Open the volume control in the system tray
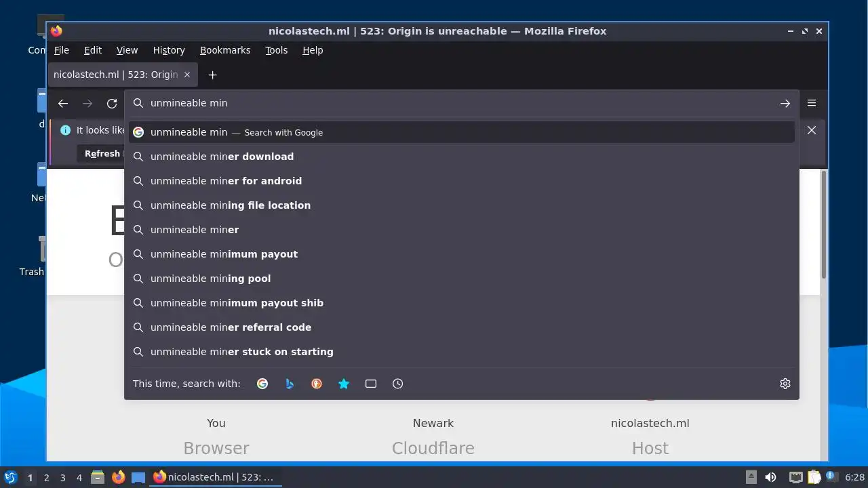The width and height of the screenshot is (868, 488). point(770,477)
